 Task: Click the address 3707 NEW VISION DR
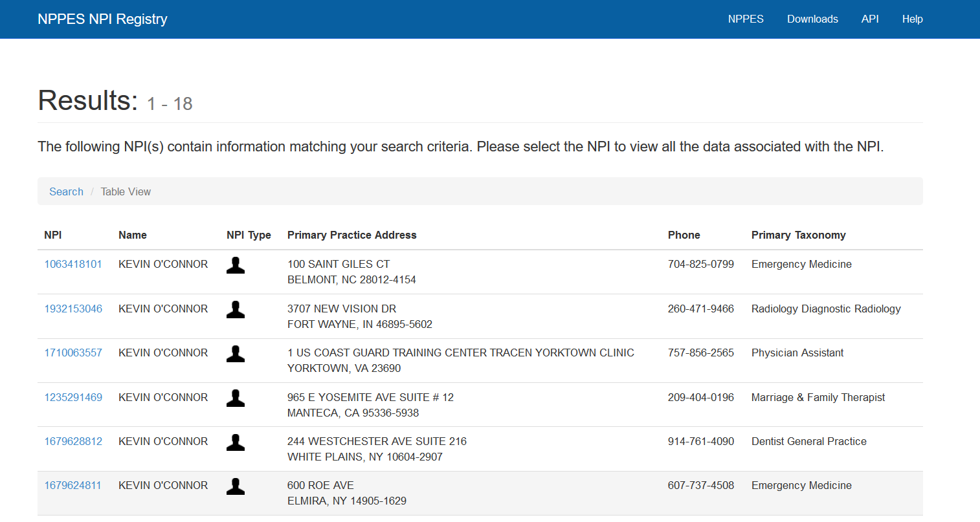(x=342, y=309)
